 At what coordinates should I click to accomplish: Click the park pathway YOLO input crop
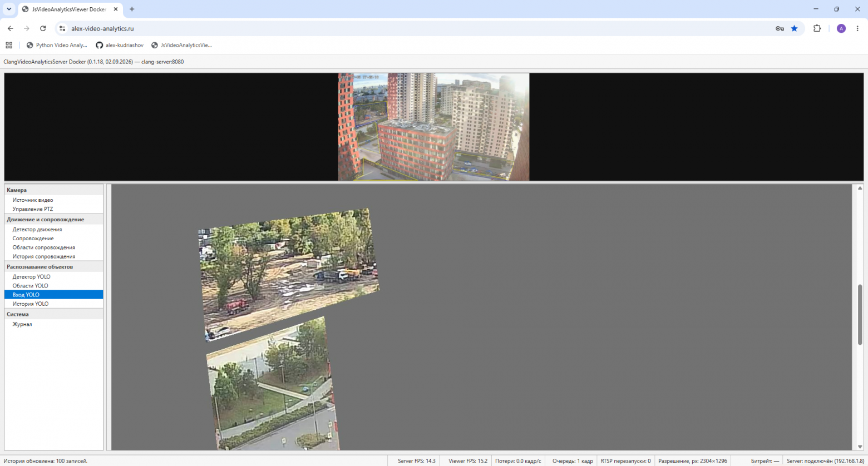tap(273, 384)
